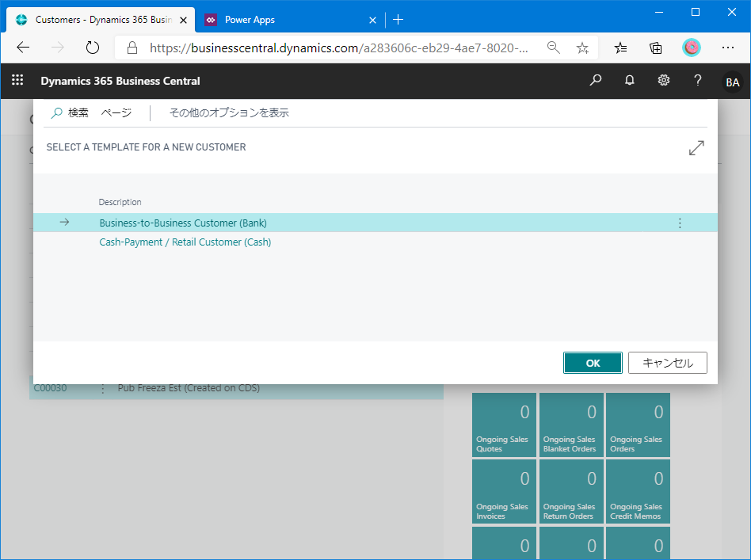Open the favorites list icon

pos(621,48)
